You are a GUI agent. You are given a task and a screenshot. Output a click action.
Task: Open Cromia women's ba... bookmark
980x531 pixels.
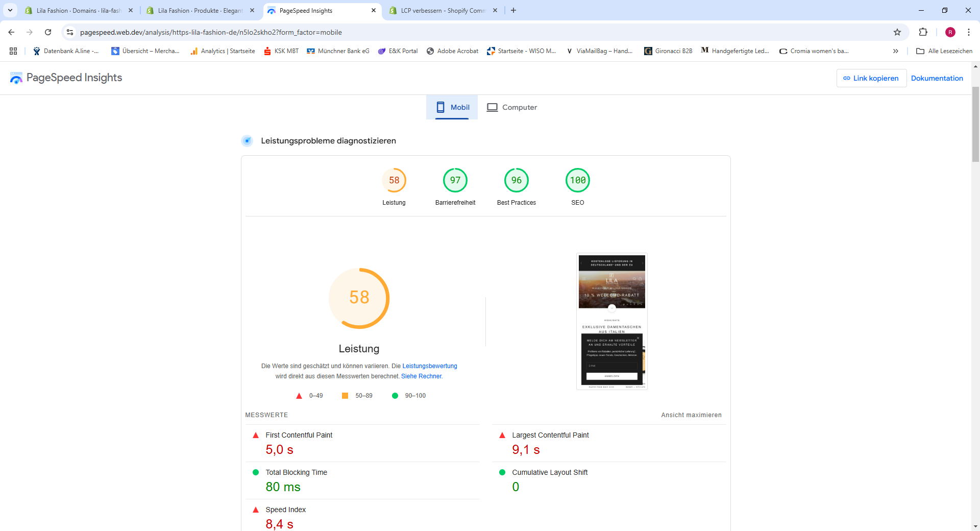(x=814, y=51)
